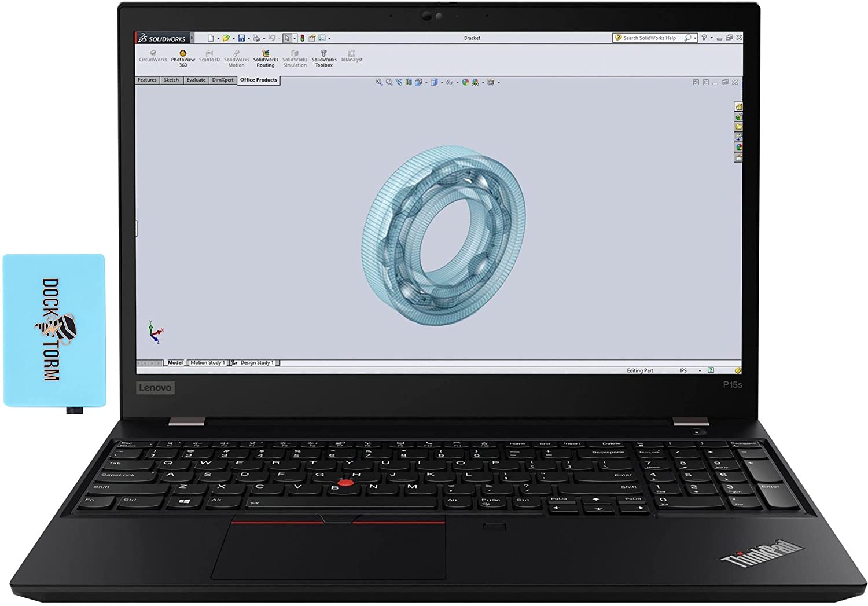This screenshot has width=868, height=606.
Task: Open the Design Library task pane tab
Action: point(738,117)
